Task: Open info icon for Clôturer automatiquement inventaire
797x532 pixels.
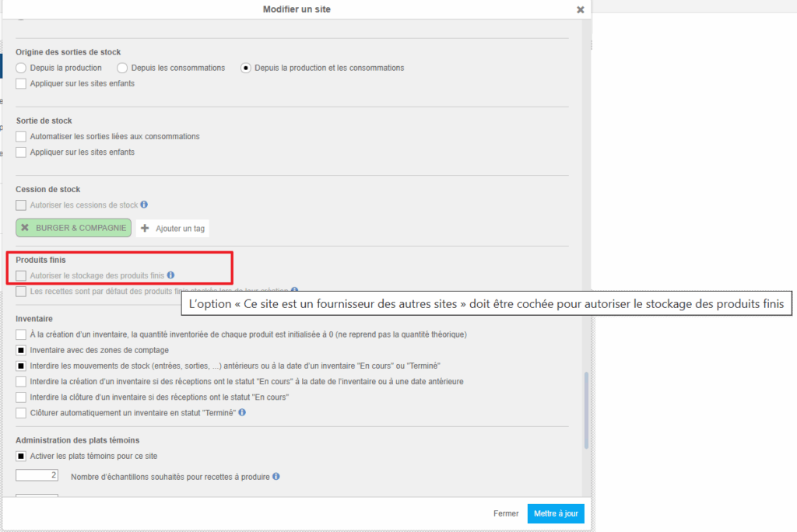Action: click(x=242, y=412)
